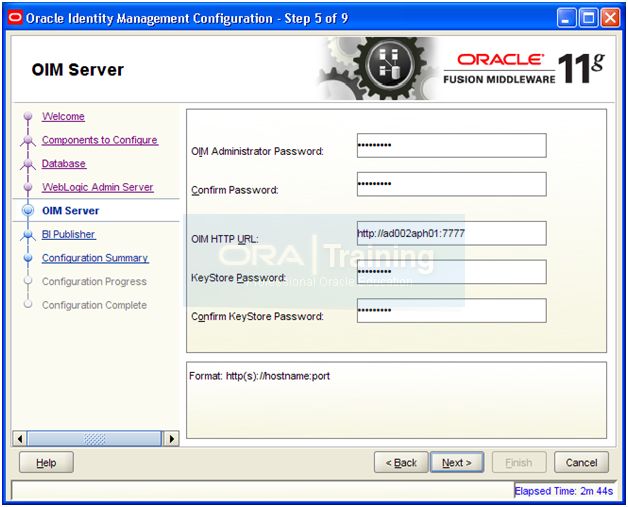Image resolution: width=628 pixels, height=507 pixels.
Task: Click the Oracle Fusion Middleware 11g logo
Action: tap(524, 68)
